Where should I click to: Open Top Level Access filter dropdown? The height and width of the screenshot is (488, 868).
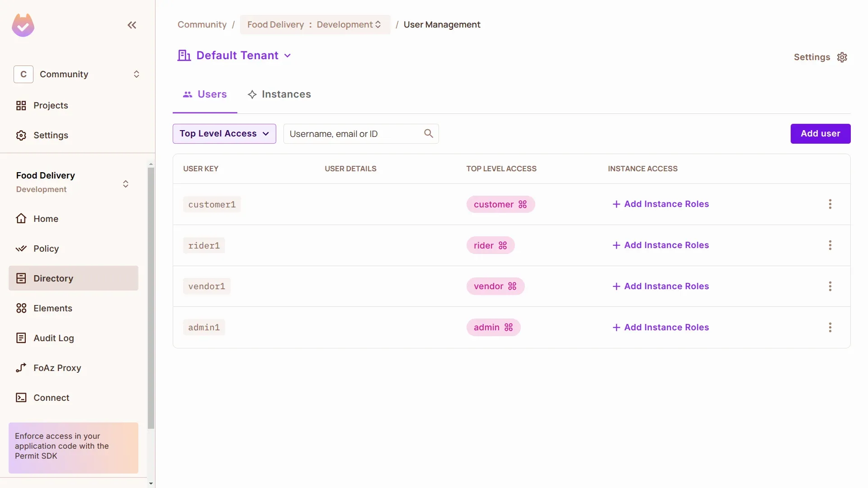[224, 134]
